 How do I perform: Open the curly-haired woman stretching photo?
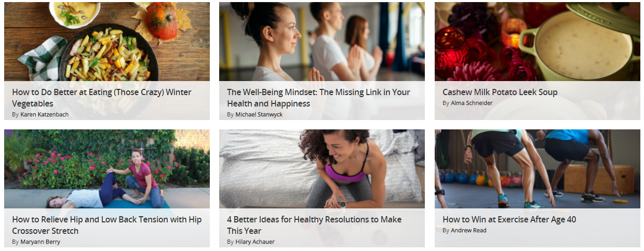[322, 169]
